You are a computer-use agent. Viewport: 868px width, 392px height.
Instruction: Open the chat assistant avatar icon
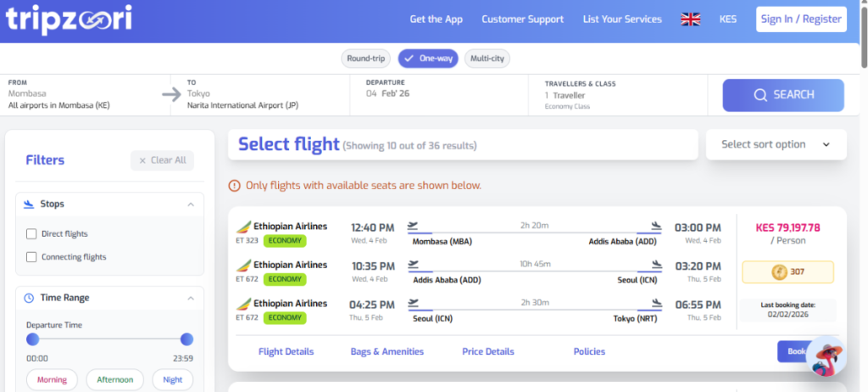pos(826,357)
